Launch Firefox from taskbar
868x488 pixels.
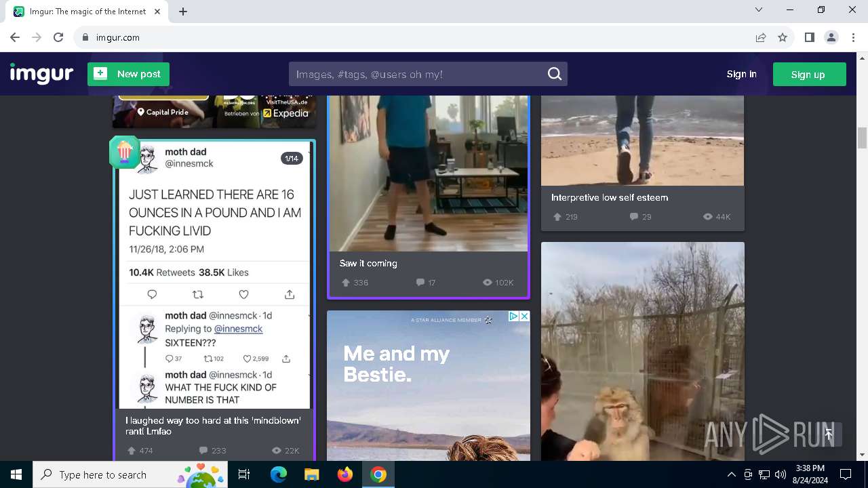tap(345, 474)
